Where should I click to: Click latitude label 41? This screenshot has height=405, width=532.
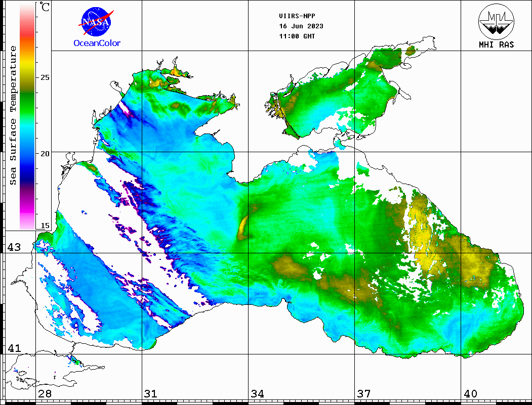pyautogui.click(x=14, y=348)
